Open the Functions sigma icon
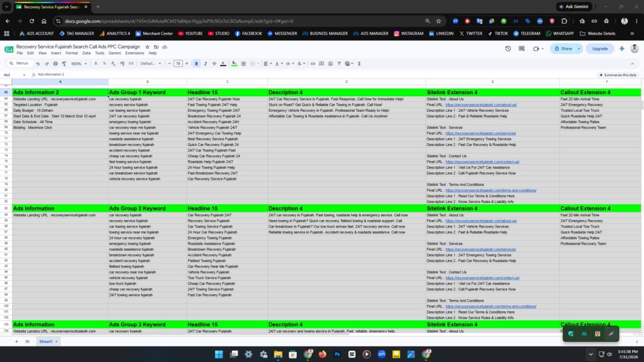The width and height of the screenshot is (644, 362). coord(359,63)
